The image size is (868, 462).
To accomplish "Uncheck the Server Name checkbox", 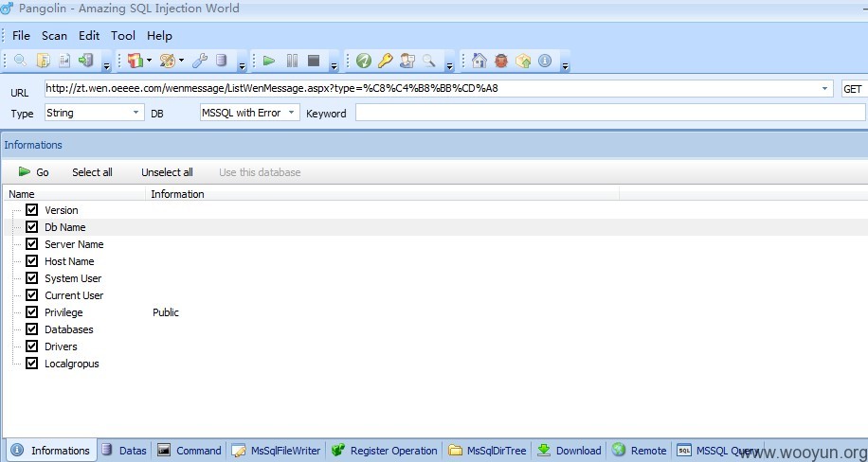I will coord(31,244).
